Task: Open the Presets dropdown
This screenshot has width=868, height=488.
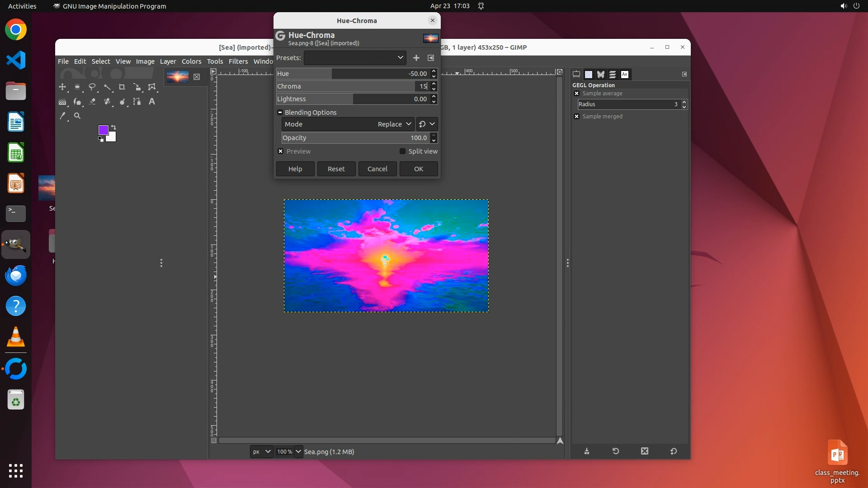Action: (x=355, y=58)
